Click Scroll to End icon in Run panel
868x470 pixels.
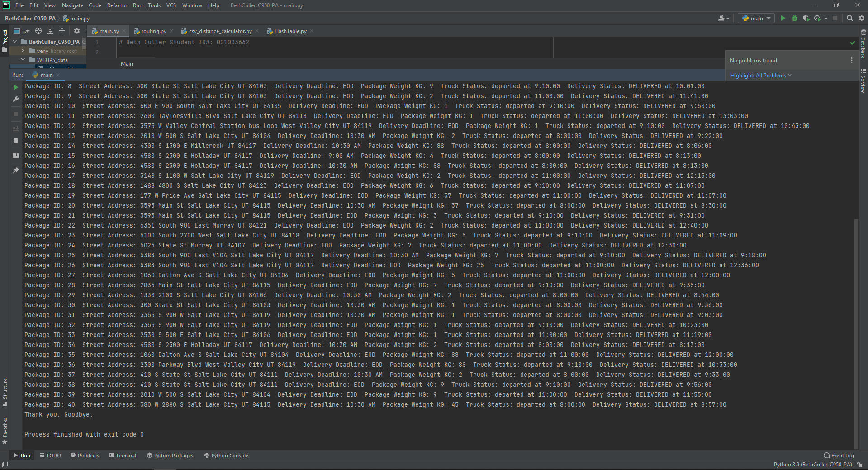16,129
